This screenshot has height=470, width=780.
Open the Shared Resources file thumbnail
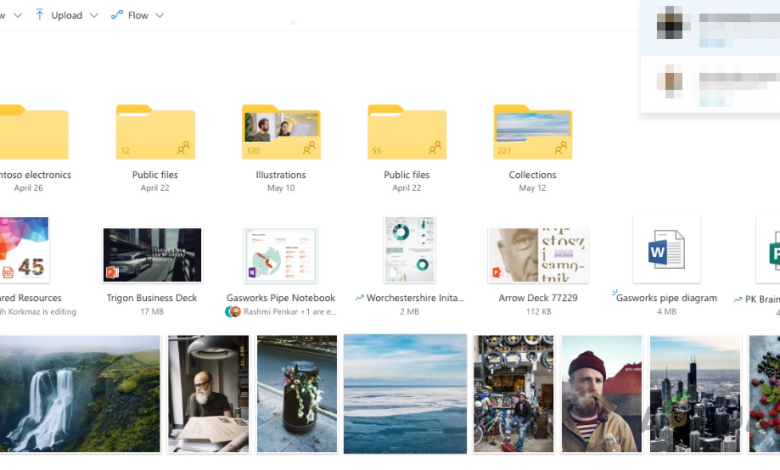(x=24, y=250)
